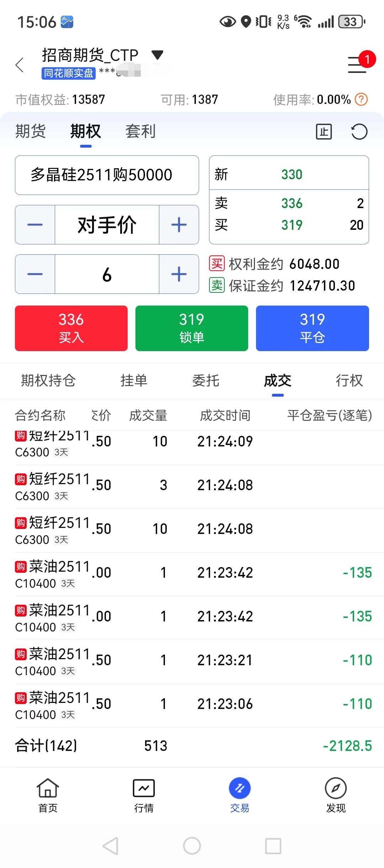Open the 行权 tab
384x868 pixels.
[350, 381]
